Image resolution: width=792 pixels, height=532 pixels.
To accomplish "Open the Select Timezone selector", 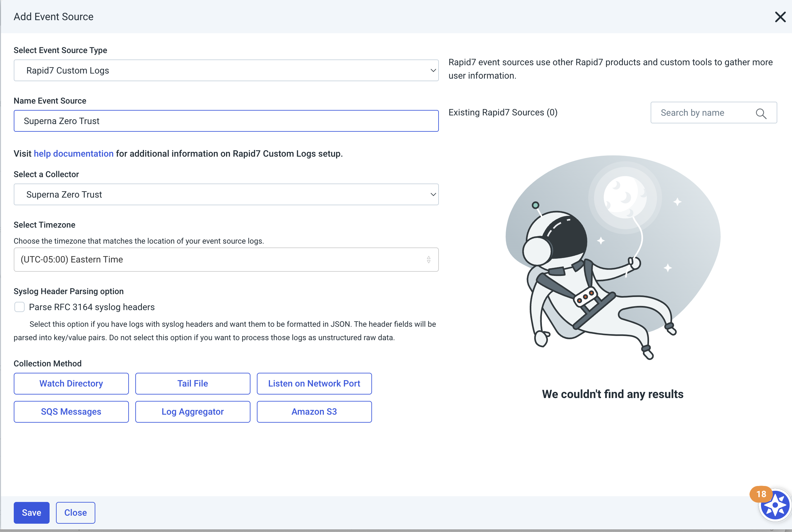I will click(x=226, y=260).
